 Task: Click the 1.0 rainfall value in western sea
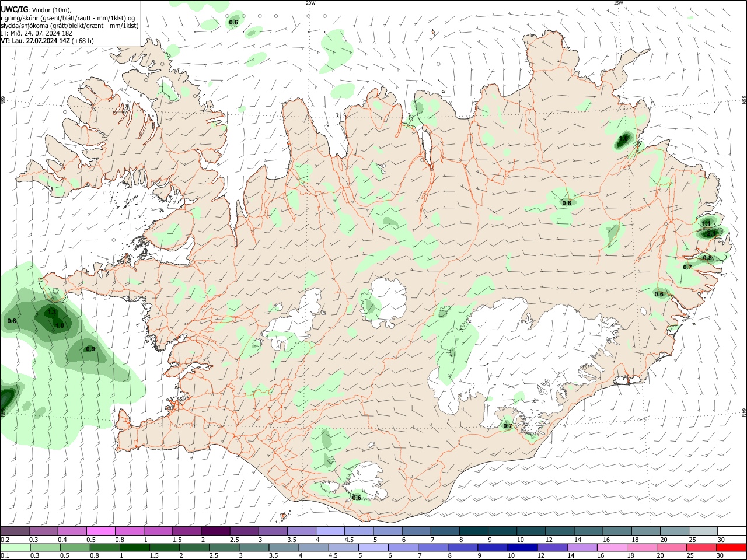(x=60, y=325)
